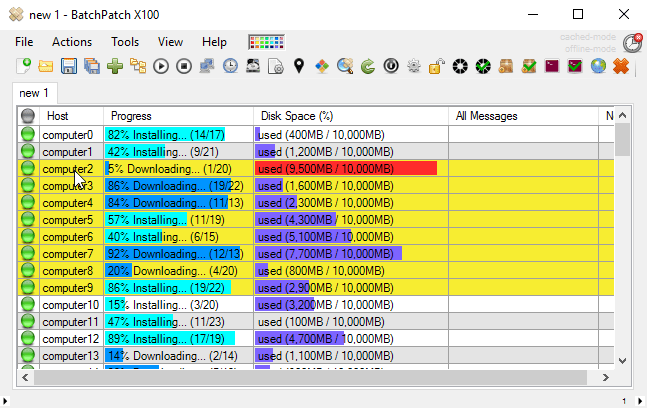Click the map pin location icon
This screenshot has width=647, height=408.
tap(299, 66)
